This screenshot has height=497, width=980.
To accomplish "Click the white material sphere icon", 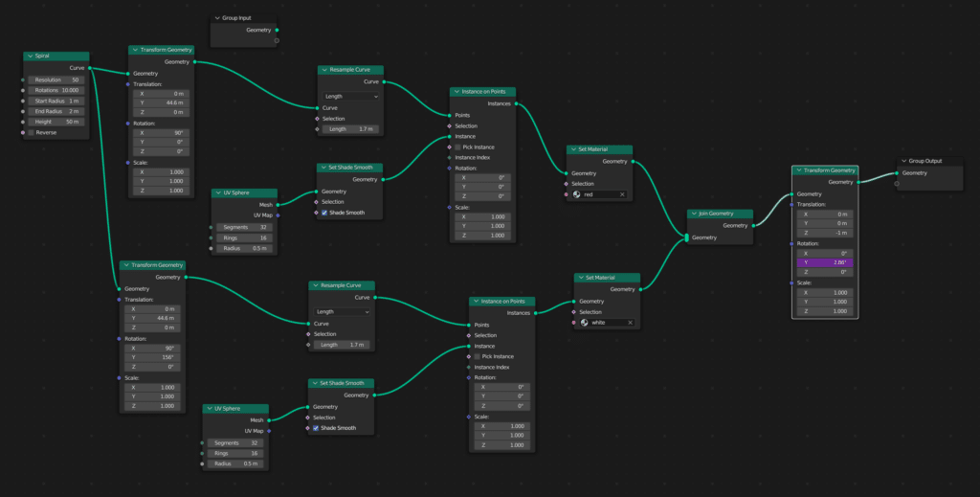I will (x=586, y=323).
